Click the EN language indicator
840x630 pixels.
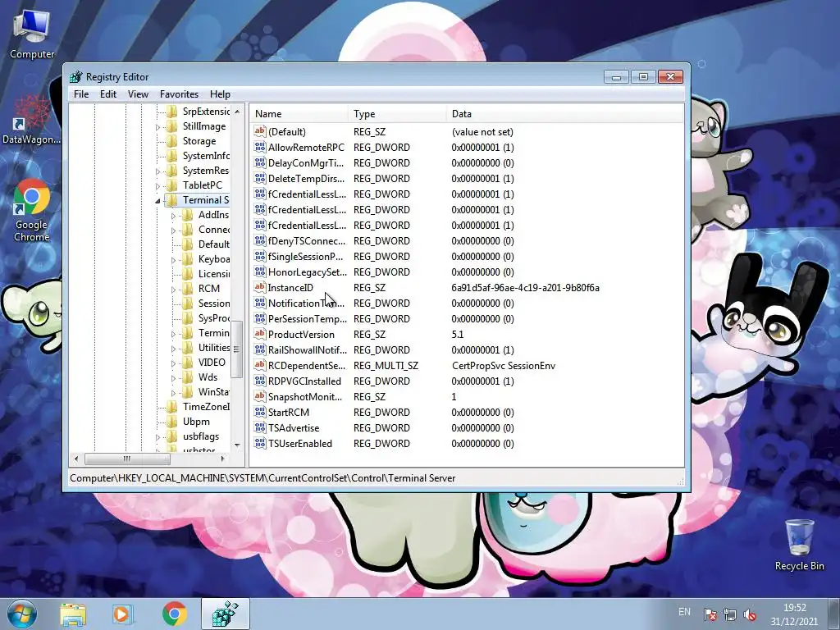(x=684, y=612)
